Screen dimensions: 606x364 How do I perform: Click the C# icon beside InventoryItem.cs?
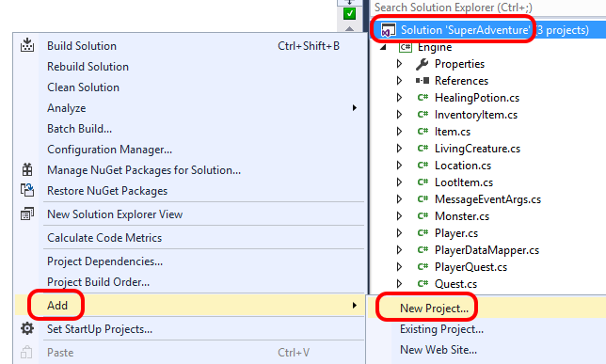tap(423, 115)
